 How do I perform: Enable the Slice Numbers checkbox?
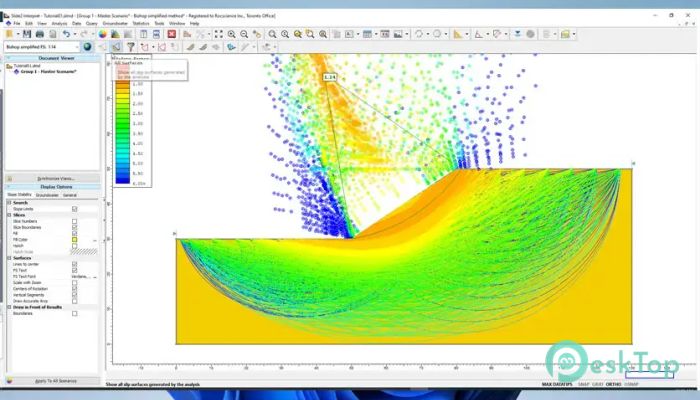pyautogui.click(x=75, y=221)
